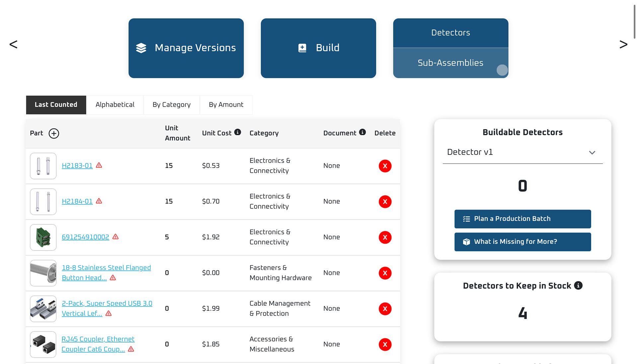Delete the 2-Pack USB 3.0 adapter row
The width and height of the screenshot is (637, 364).
pos(385,309)
